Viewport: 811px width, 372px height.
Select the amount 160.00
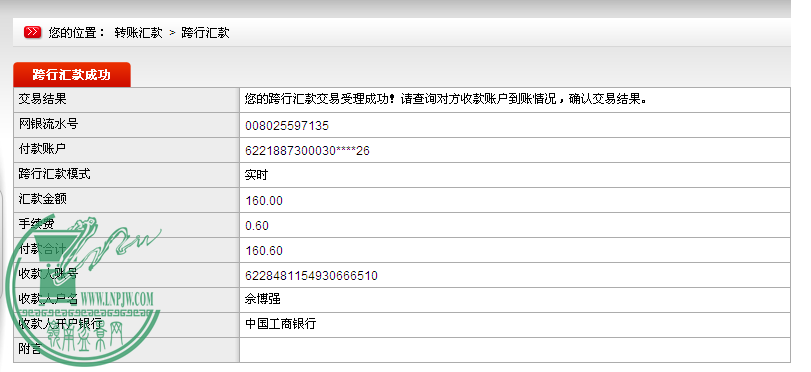pyautogui.click(x=264, y=201)
